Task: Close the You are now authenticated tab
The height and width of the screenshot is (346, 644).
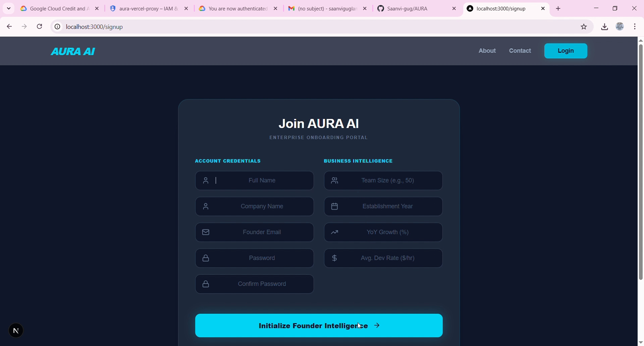Action: coord(276,9)
